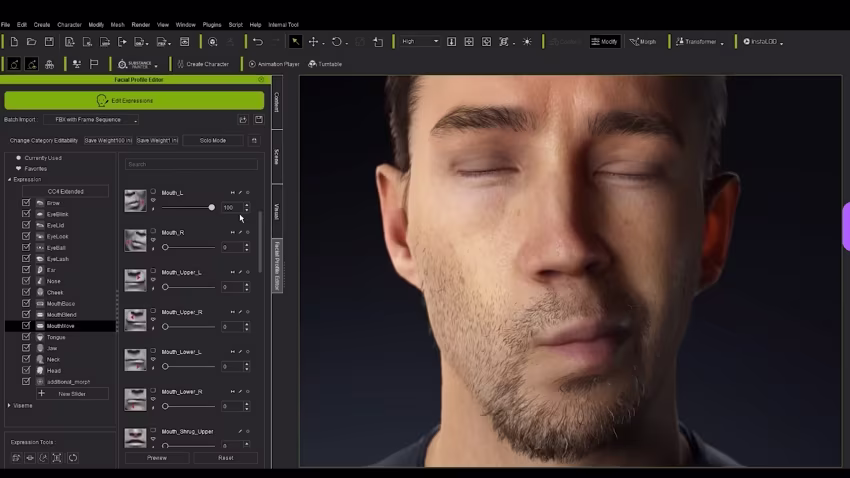
Task: Choose the Move tool crosshair
Action: 313,42
